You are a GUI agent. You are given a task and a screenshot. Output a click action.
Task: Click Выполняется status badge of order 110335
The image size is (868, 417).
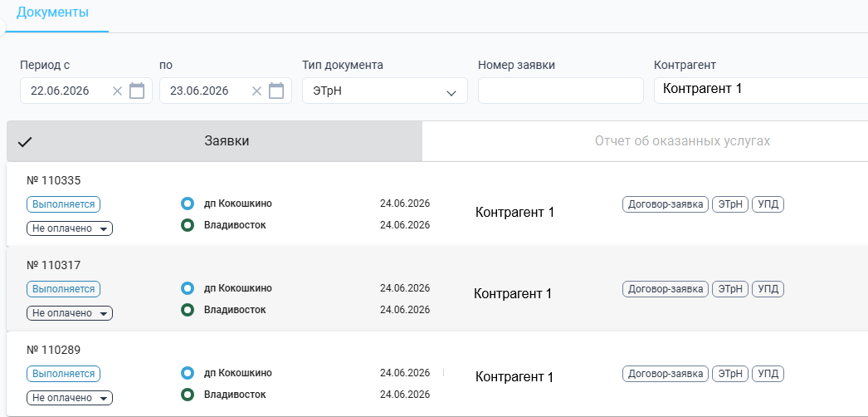point(64,204)
